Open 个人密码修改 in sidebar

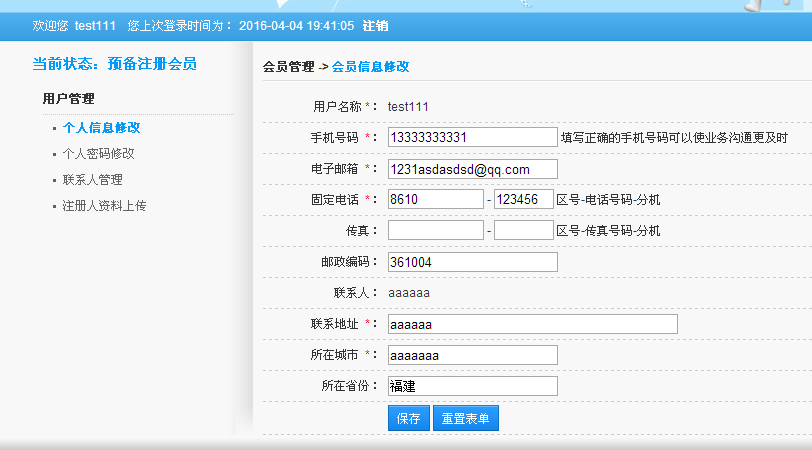[98, 153]
